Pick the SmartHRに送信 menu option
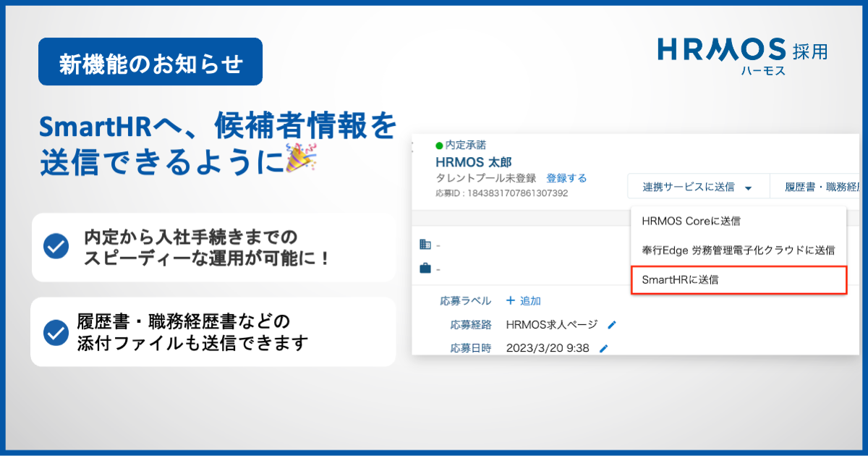 click(738, 279)
